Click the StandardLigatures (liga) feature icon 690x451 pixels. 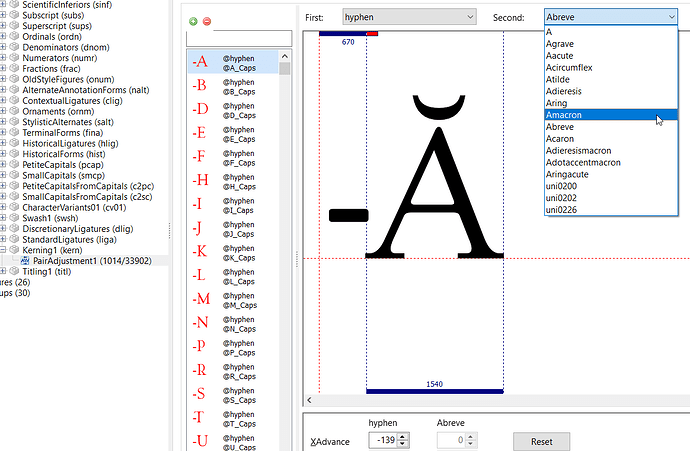[x=15, y=239]
